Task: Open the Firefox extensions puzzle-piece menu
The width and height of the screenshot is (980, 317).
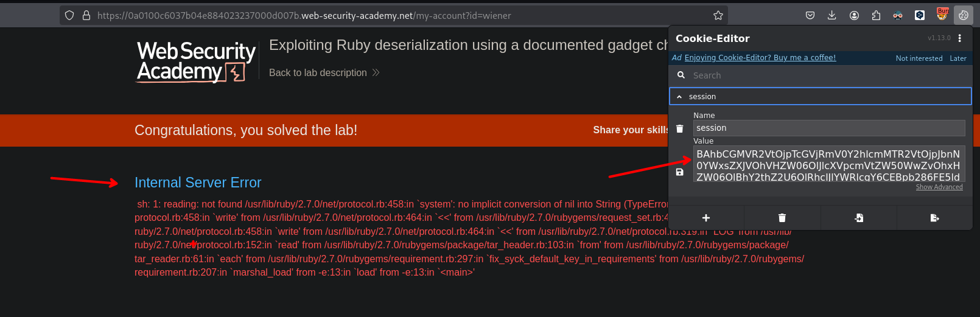Action: pyautogui.click(x=876, y=15)
